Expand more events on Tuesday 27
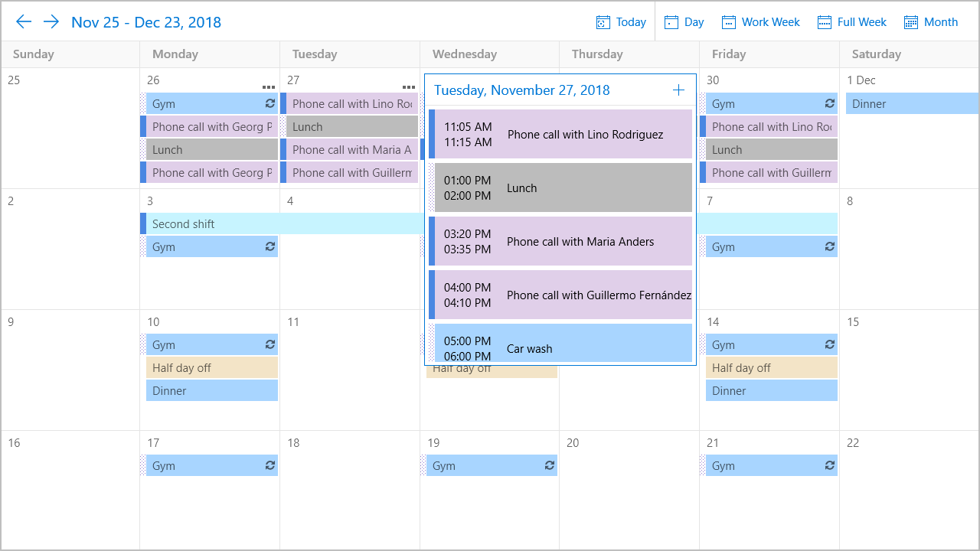The image size is (980, 551). 408,87
